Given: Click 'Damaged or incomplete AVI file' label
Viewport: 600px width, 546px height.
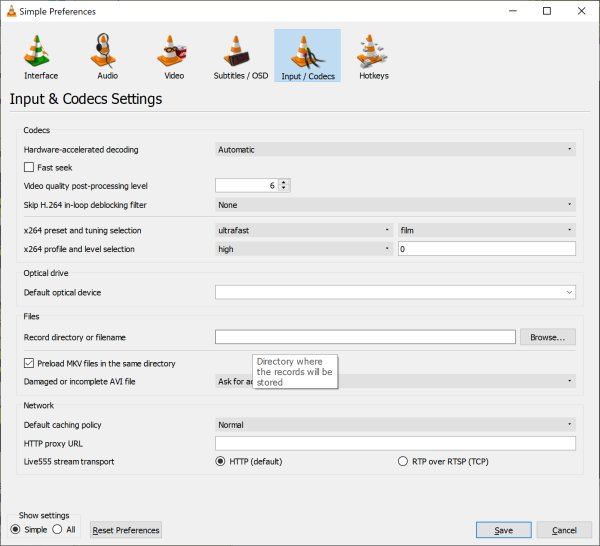Looking at the screenshot, I should [x=80, y=381].
